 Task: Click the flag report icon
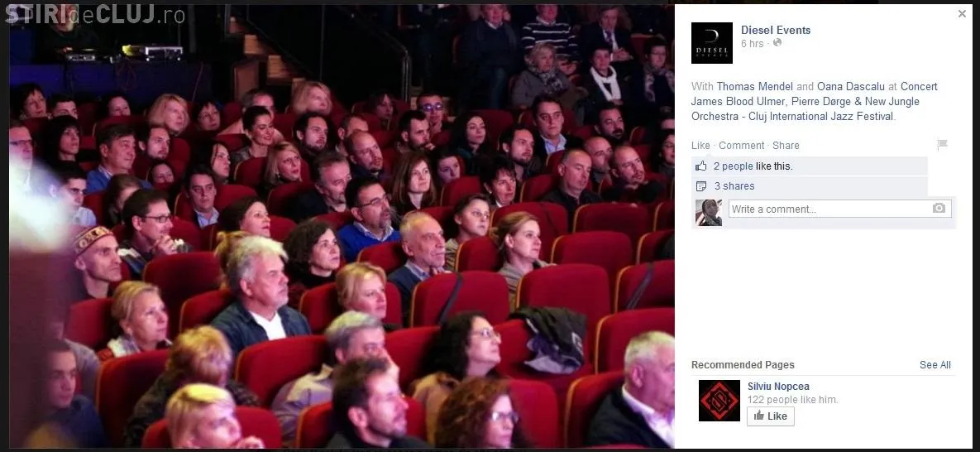click(x=943, y=145)
